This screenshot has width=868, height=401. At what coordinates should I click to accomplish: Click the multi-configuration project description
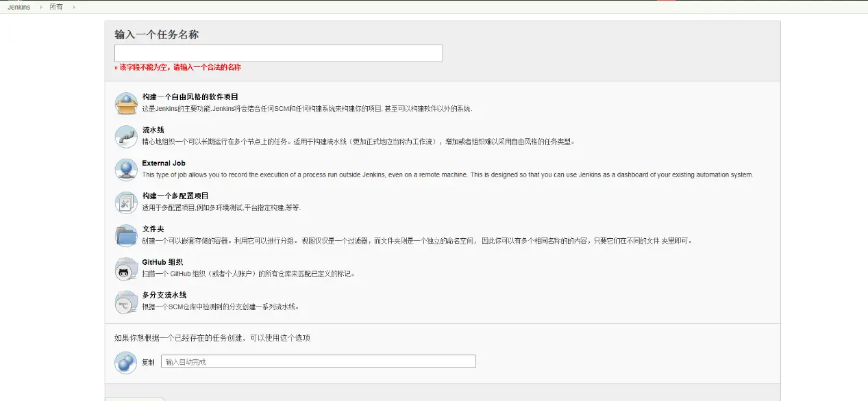pyautogui.click(x=221, y=207)
